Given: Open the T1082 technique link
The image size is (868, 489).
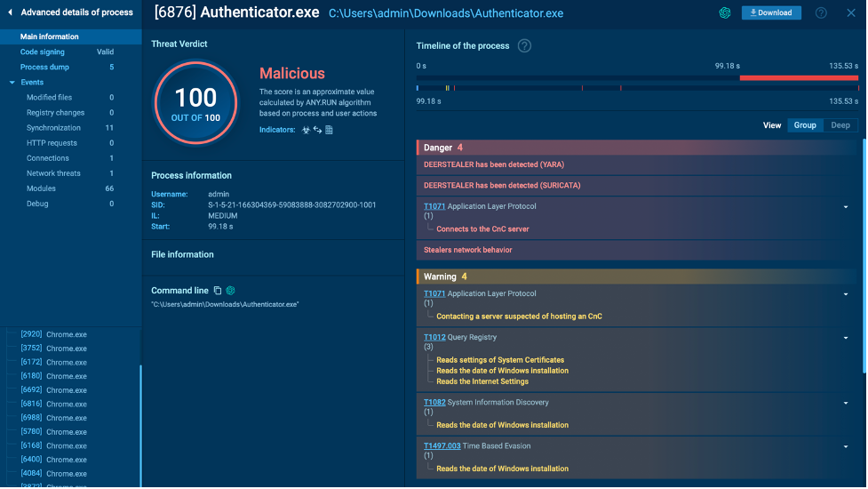Looking at the screenshot, I should click(x=434, y=403).
